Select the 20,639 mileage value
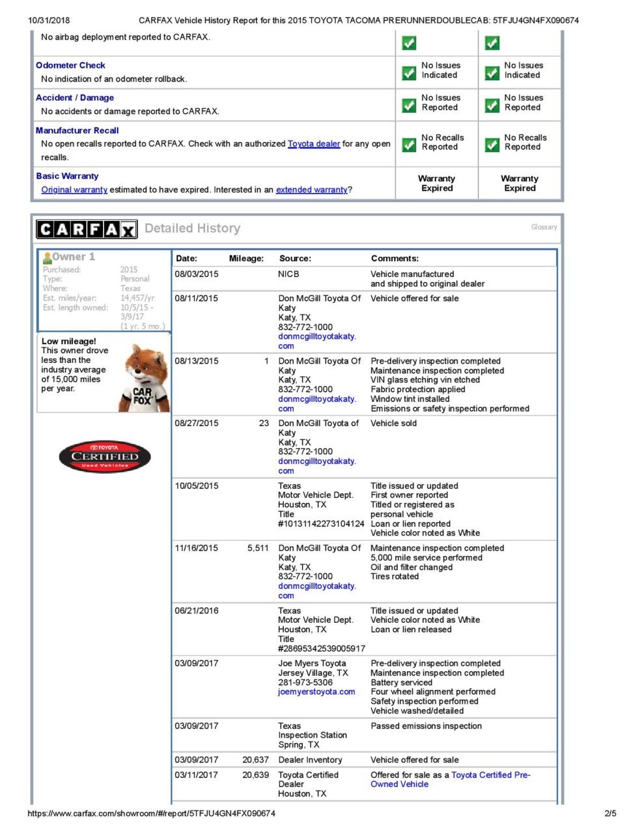 [256, 775]
